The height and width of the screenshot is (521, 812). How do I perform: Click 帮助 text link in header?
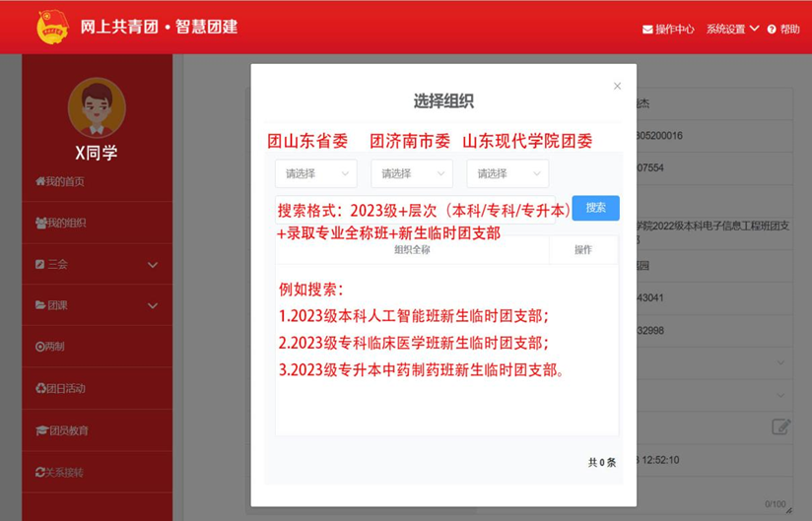[x=790, y=30]
